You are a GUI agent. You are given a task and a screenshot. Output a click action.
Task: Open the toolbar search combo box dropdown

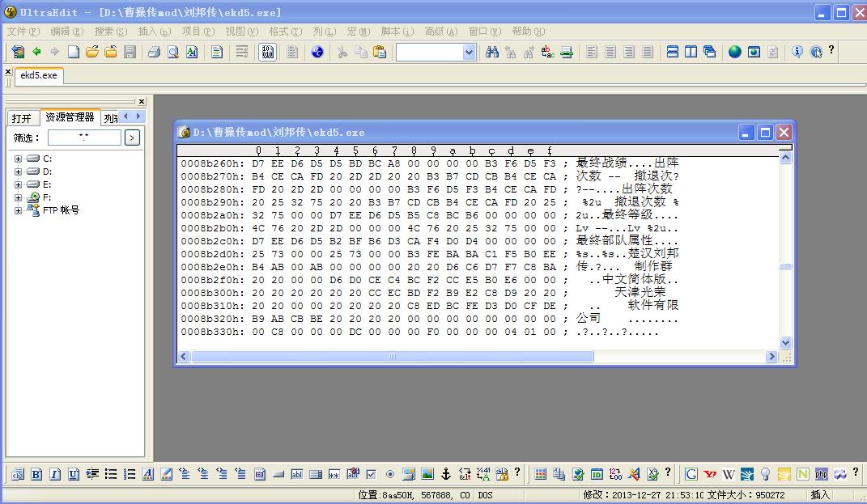click(x=469, y=52)
